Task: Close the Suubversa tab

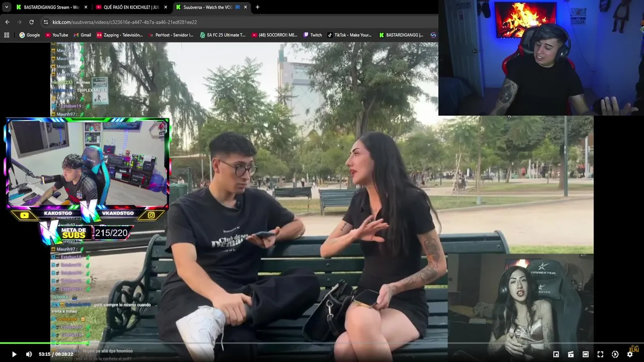Action: pyautogui.click(x=246, y=7)
